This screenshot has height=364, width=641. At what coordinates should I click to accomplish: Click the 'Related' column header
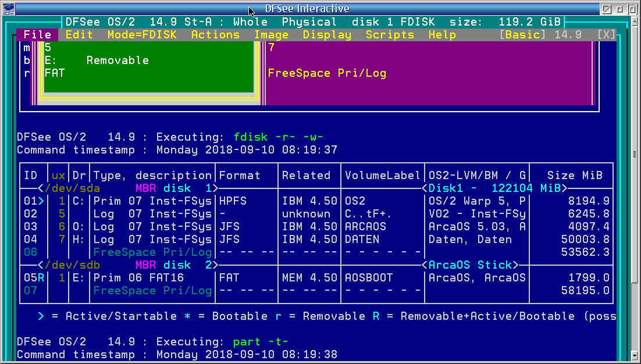[306, 175]
